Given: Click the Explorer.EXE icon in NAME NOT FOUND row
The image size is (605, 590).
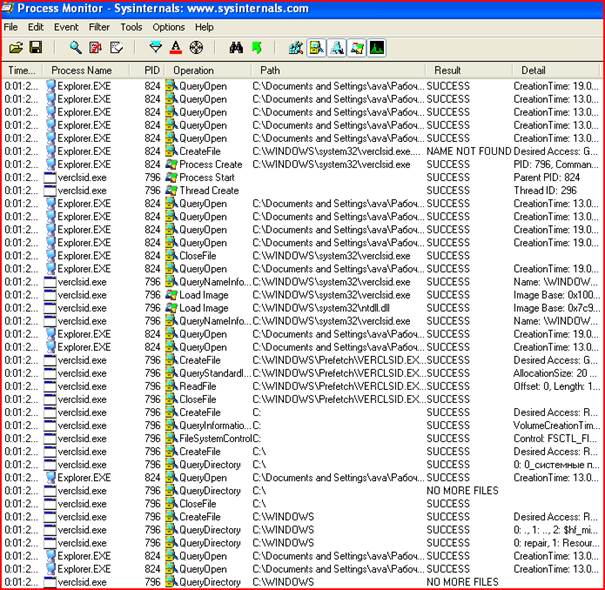Looking at the screenshot, I should (x=50, y=151).
